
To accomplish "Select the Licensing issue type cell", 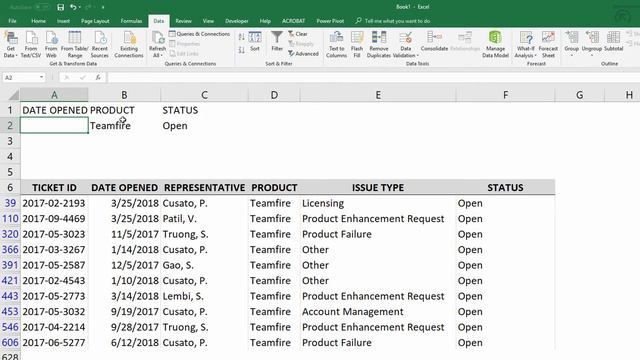I will (x=378, y=203).
